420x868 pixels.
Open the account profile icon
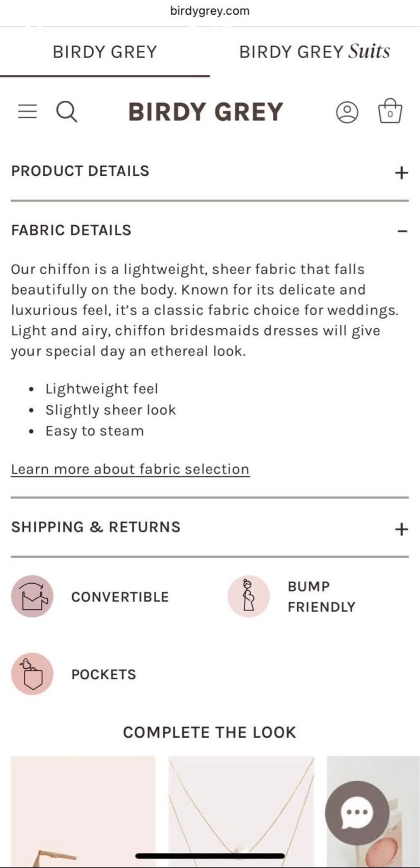[347, 112]
